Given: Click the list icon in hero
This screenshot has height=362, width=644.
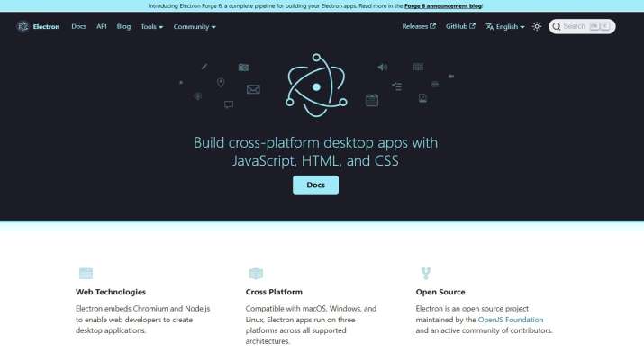Looking at the screenshot, I should 396,86.
